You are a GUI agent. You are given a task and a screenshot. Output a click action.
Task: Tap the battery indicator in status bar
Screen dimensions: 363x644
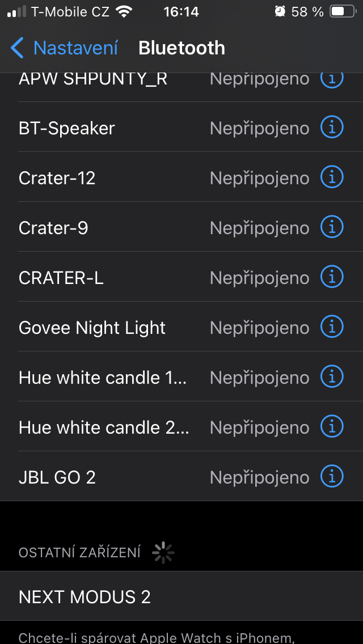[344, 11]
